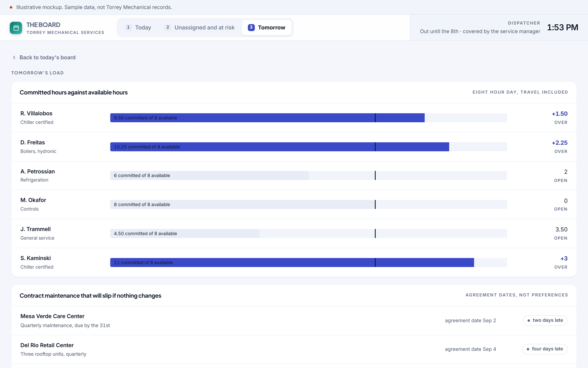
Task: Select technician name S. Kaminski
Action: [x=36, y=258]
